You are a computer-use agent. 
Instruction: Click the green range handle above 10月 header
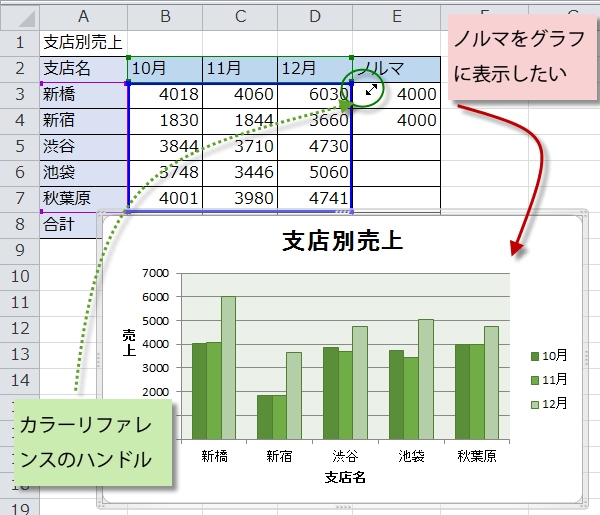(128, 57)
